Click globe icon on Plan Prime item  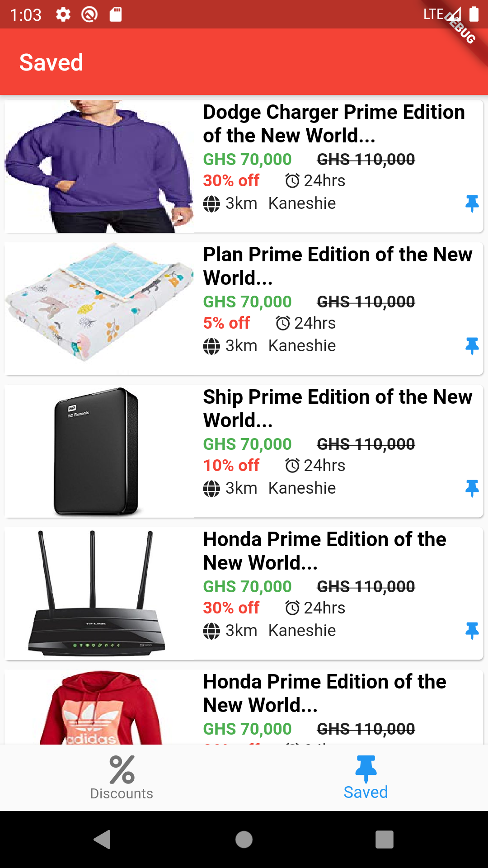[x=211, y=346]
